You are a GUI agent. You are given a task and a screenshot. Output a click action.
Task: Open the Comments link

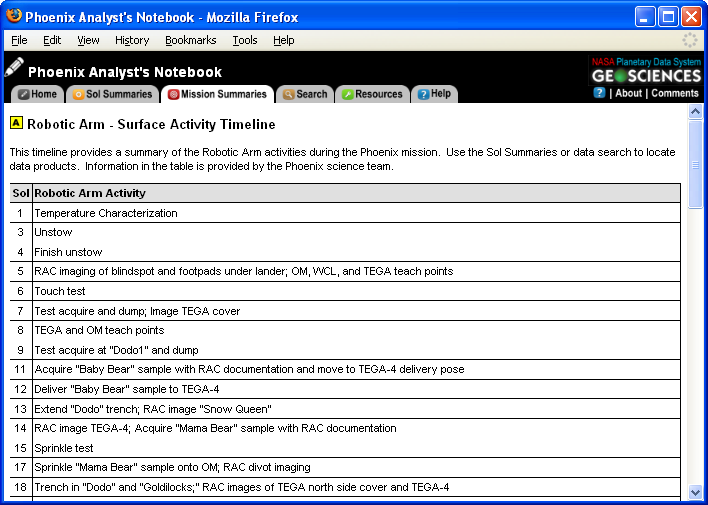[x=675, y=93]
